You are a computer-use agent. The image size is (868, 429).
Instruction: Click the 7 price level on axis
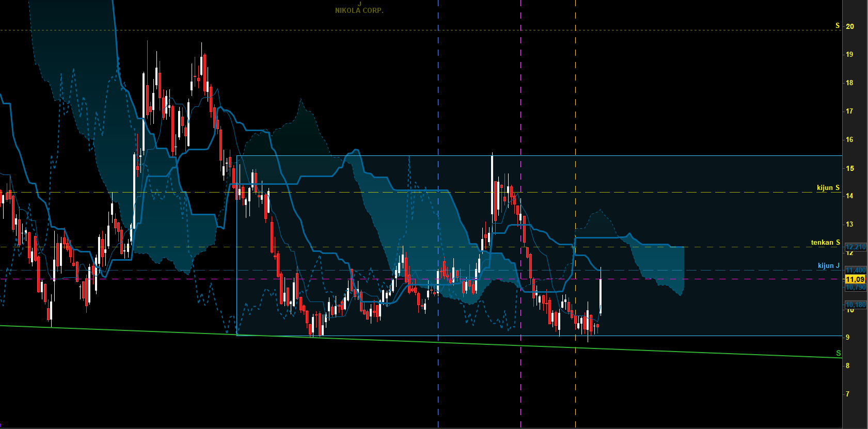tap(848, 394)
